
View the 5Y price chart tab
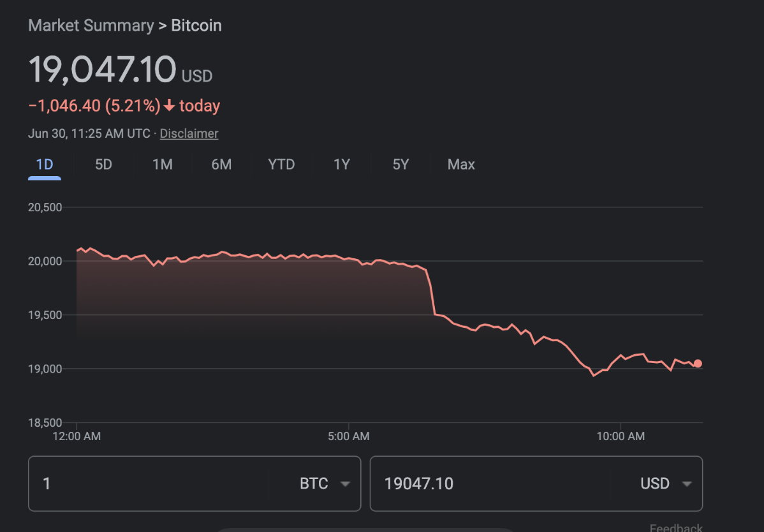pyautogui.click(x=400, y=165)
